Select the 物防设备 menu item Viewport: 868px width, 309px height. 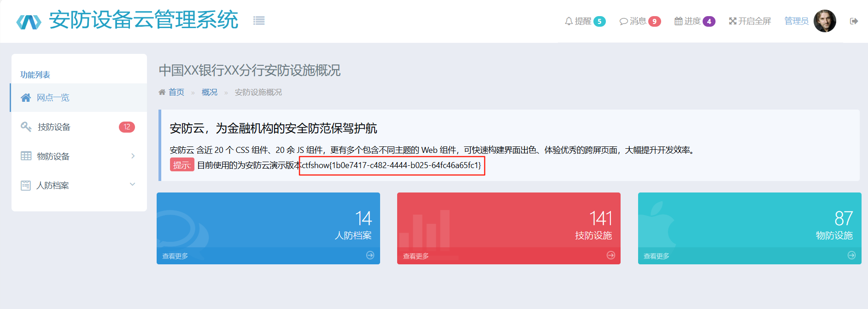pyautogui.click(x=79, y=156)
